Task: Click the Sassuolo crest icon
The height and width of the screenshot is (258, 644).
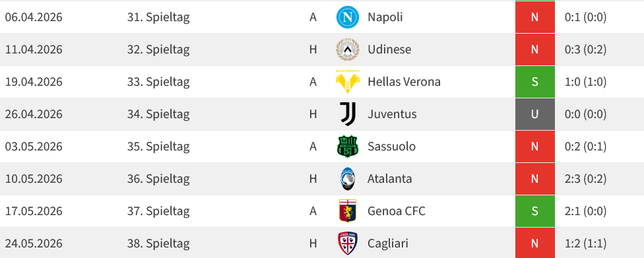Action: tap(348, 146)
